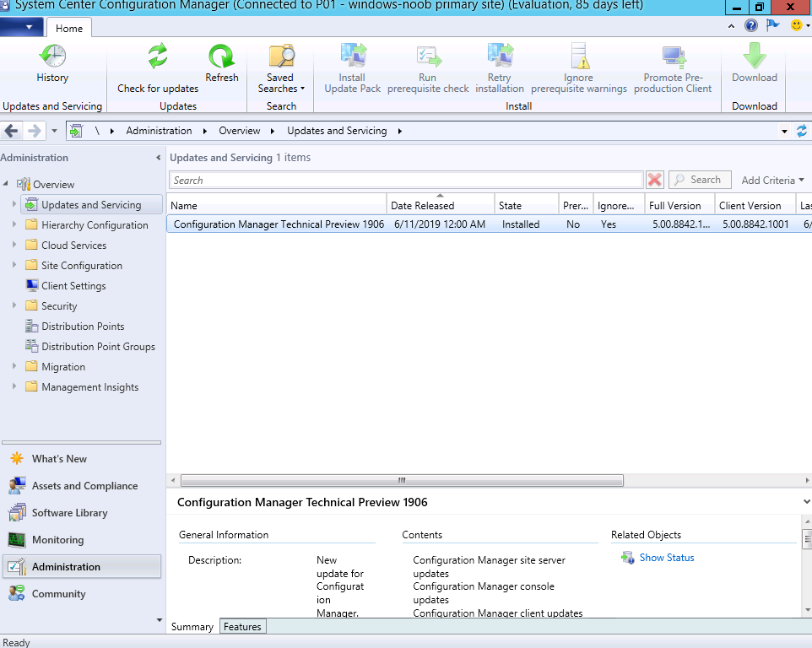Run prerequisite check from ribbon
Image resolution: width=812 pixels, height=648 pixels.
coord(428,69)
